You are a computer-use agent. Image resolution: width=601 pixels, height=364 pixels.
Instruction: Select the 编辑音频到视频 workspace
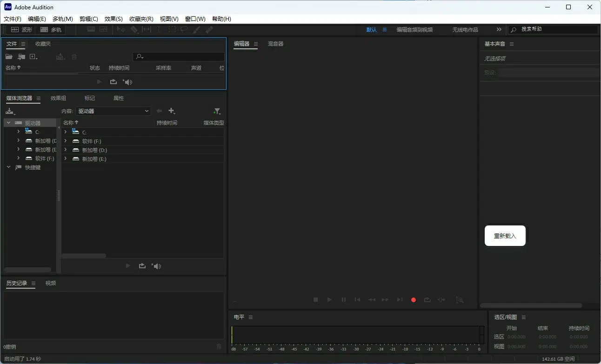(x=414, y=29)
